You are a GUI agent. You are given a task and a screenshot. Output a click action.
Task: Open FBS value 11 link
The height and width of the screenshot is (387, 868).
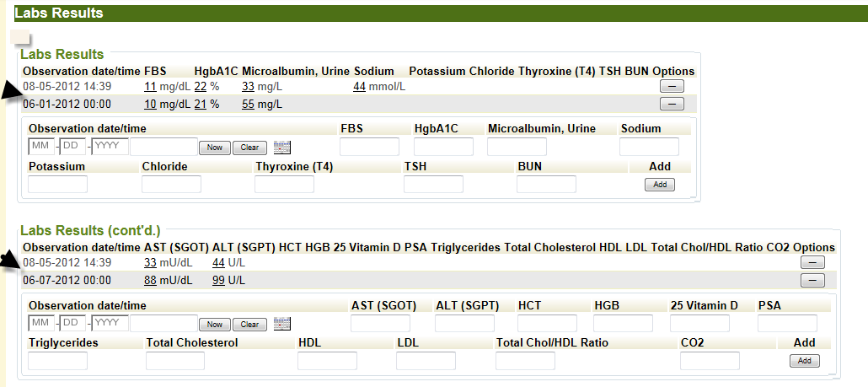point(150,87)
